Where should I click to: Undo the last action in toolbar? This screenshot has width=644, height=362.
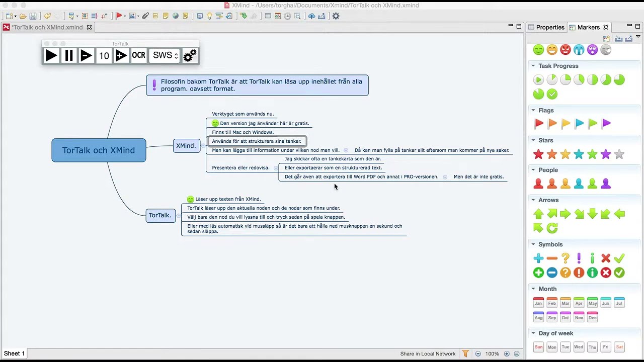pyautogui.click(x=47, y=16)
